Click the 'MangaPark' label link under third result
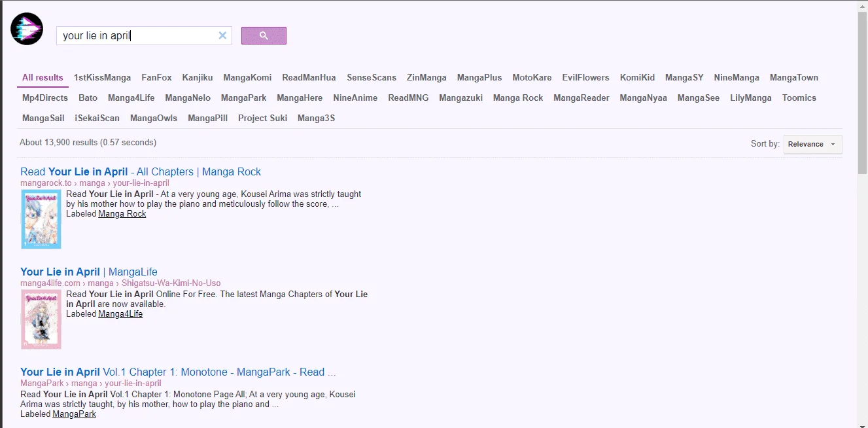Screen dimensions: 868x428 pyautogui.click(x=75, y=414)
